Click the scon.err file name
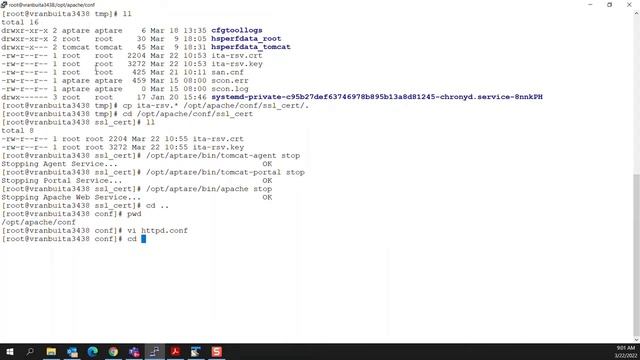The height and width of the screenshot is (360, 640). point(230,80)
